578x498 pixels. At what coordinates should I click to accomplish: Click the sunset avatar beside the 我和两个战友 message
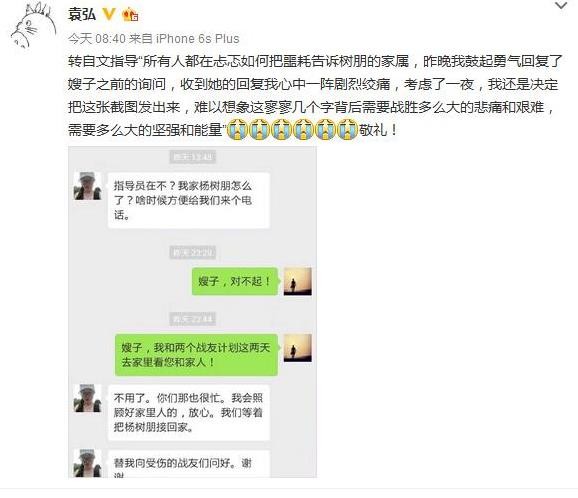(x=297, y=348)
